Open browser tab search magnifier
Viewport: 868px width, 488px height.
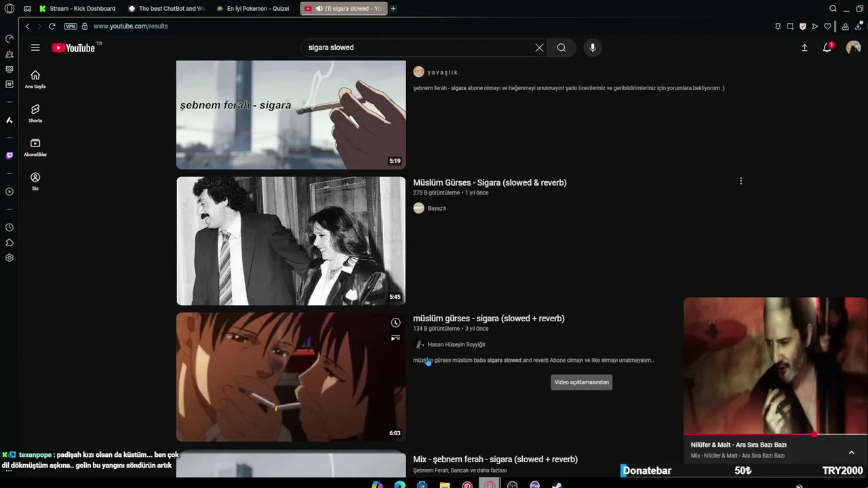coord(833,9)
